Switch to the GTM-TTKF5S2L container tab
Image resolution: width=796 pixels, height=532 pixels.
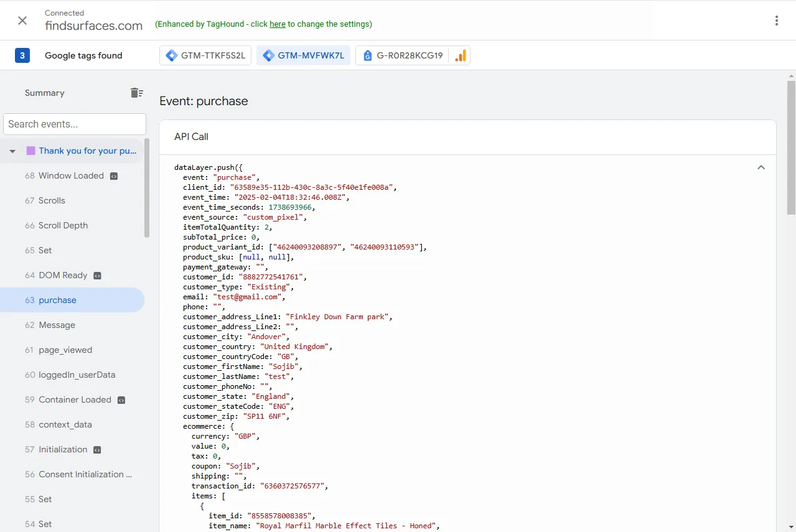coord(206,55)
